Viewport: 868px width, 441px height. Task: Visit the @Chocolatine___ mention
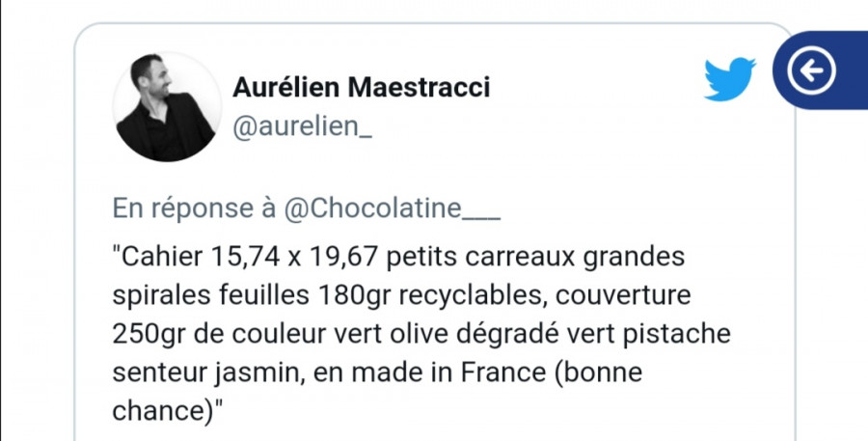(393, 207)
